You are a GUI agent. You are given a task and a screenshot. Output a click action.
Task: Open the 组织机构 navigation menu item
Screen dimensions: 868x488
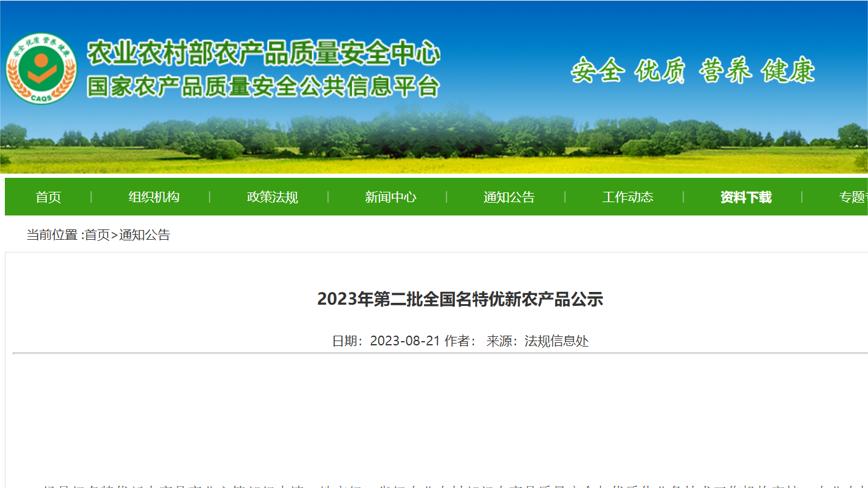tap(154, 197)
